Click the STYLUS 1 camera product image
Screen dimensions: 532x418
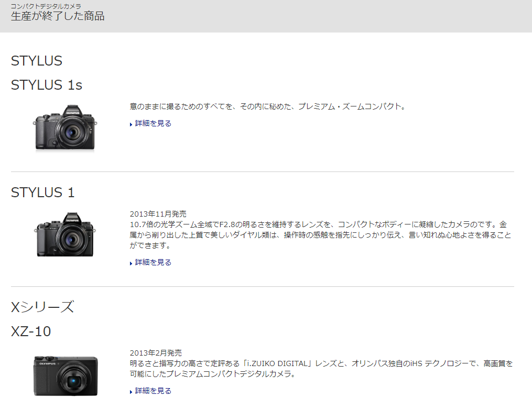pos(65,235)
